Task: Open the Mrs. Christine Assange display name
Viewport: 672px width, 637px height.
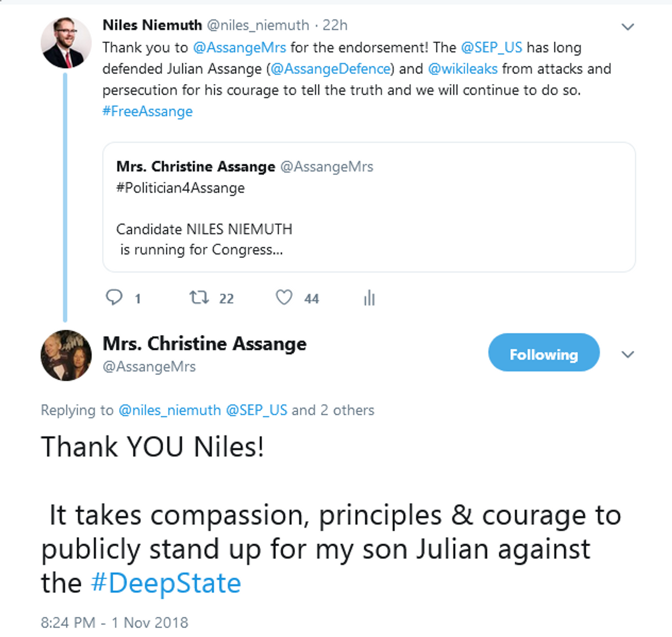Action: (x=204, y=343)
